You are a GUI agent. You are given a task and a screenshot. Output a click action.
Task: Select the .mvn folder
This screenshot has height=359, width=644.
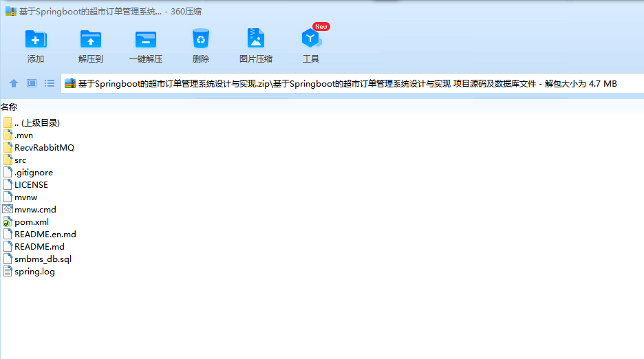[x=18, y=135]
